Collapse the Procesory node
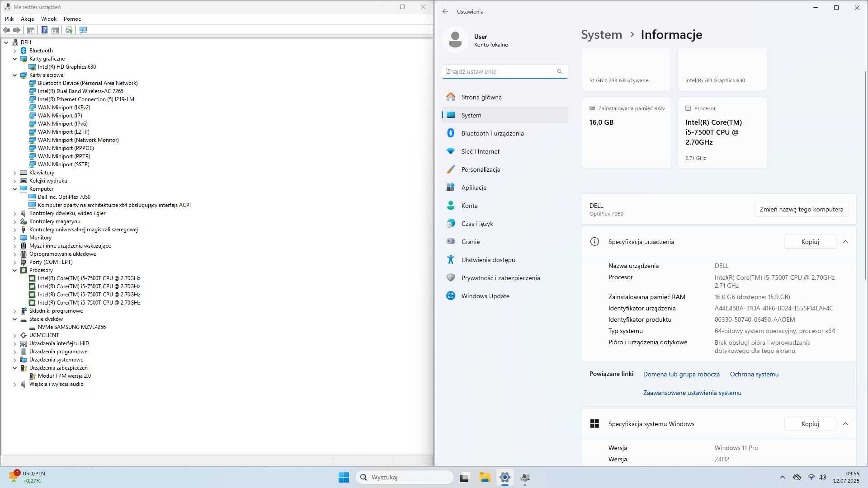The height and width of the screenshot is (488, 868). (x=14, y=270)
